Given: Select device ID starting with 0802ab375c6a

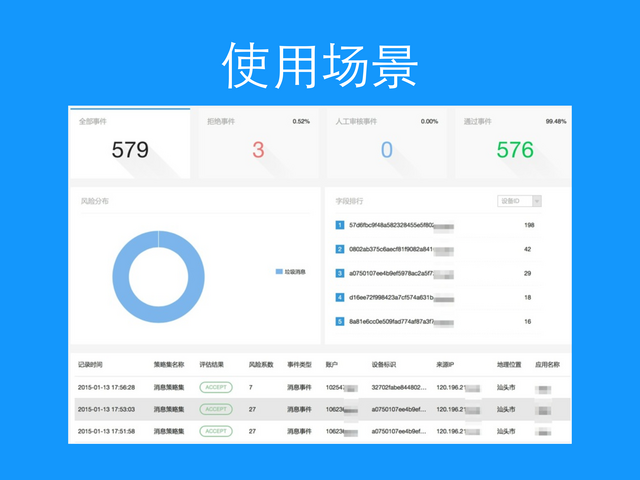Looking at the screenshot, I should tap(391, 249).
